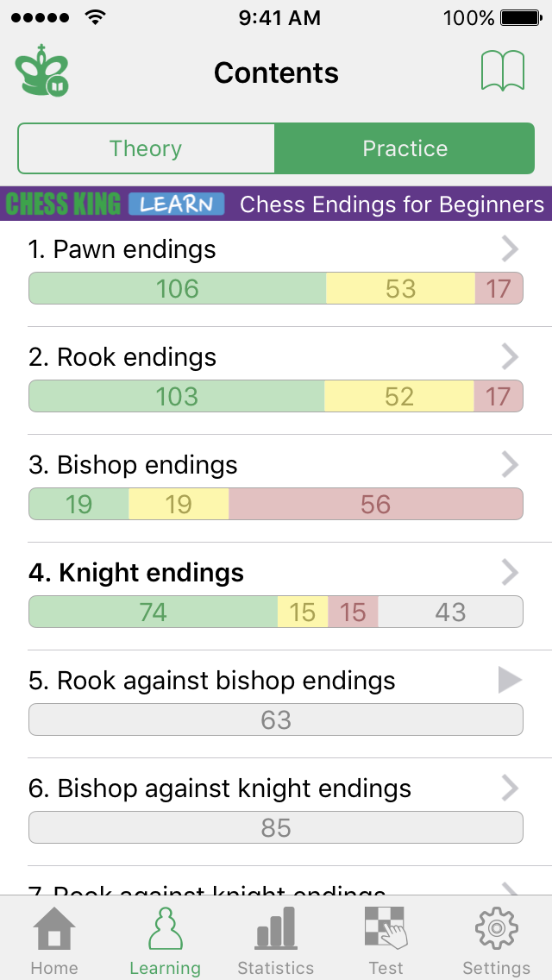Switch to Practice mode
This screenshot has height=980, width=552.
click(x=405, y=148)
